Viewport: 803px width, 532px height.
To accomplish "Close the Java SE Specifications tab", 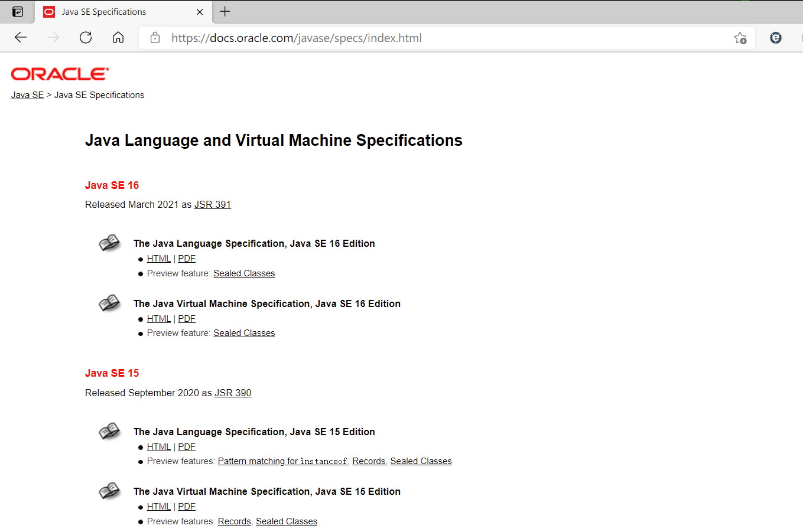I will coord(200,12).
